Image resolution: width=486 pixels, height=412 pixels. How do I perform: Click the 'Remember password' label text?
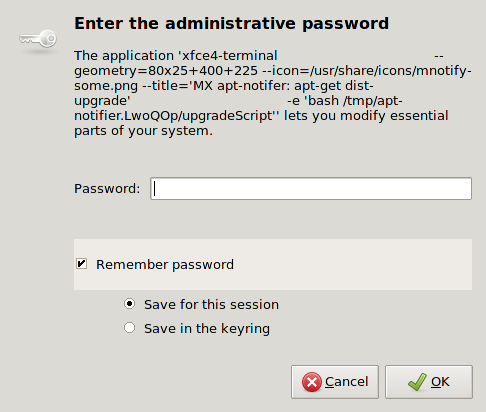click(165, 265)
